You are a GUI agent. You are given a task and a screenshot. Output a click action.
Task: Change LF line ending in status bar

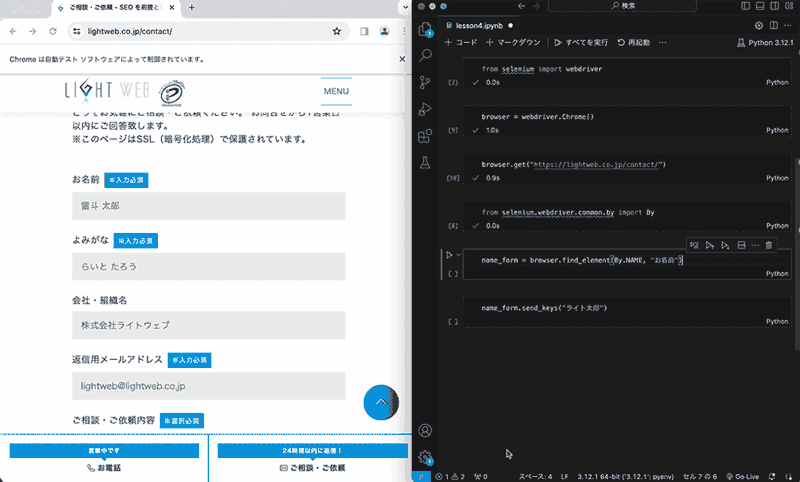565,476
